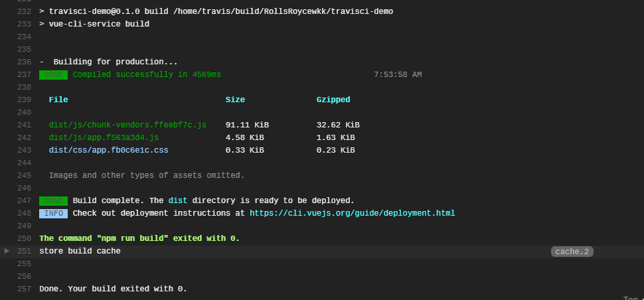
Task: Click the green DONE badge on line 247
Action: 53,201
